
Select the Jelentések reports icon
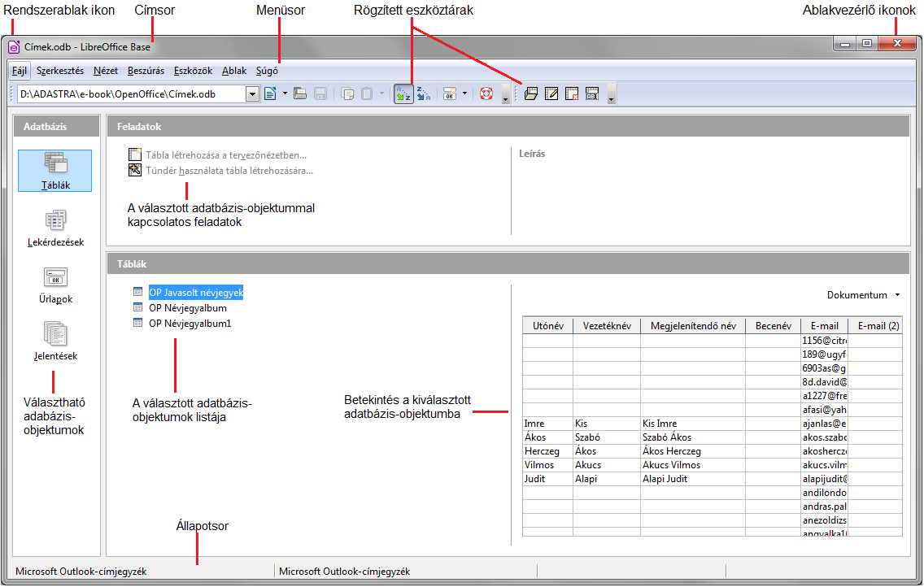click(55, 341)
